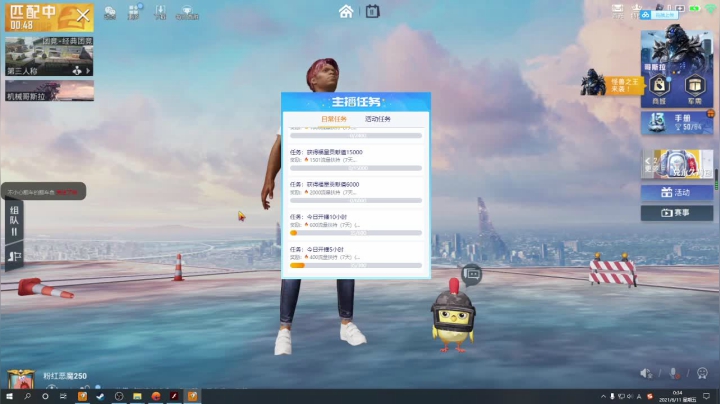This screenshot has height=404, width=720.
Task: Open the 组队 team side tab
Action: 14,220
